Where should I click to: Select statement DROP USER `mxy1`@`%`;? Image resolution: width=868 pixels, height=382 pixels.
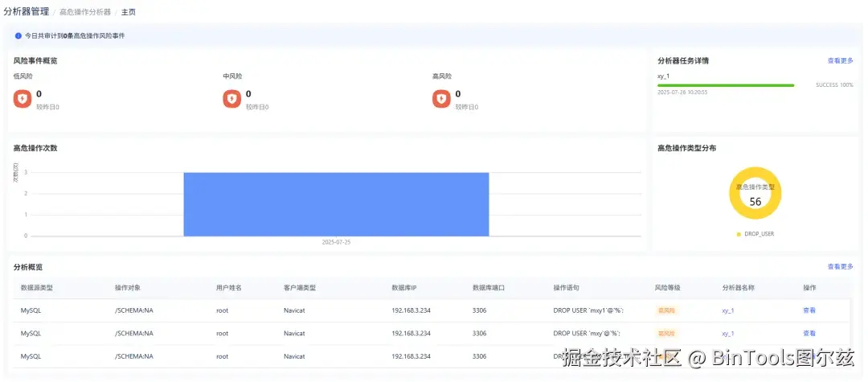(x=588, y=310)
